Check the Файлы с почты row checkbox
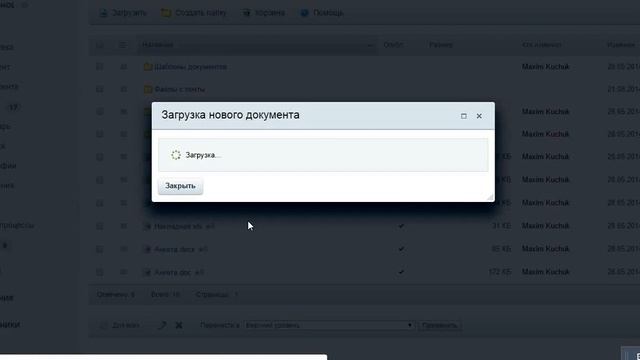 point(100,89)
